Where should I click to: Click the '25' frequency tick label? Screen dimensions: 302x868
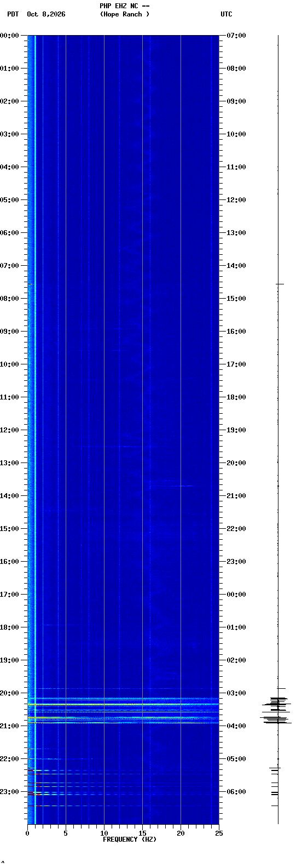tap(219, 833)
